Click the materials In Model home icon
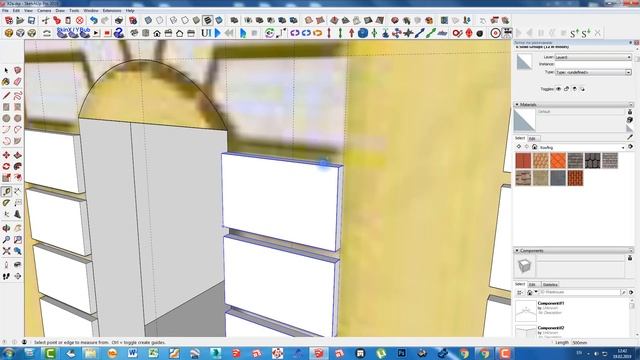 click(x=534, y=147)
